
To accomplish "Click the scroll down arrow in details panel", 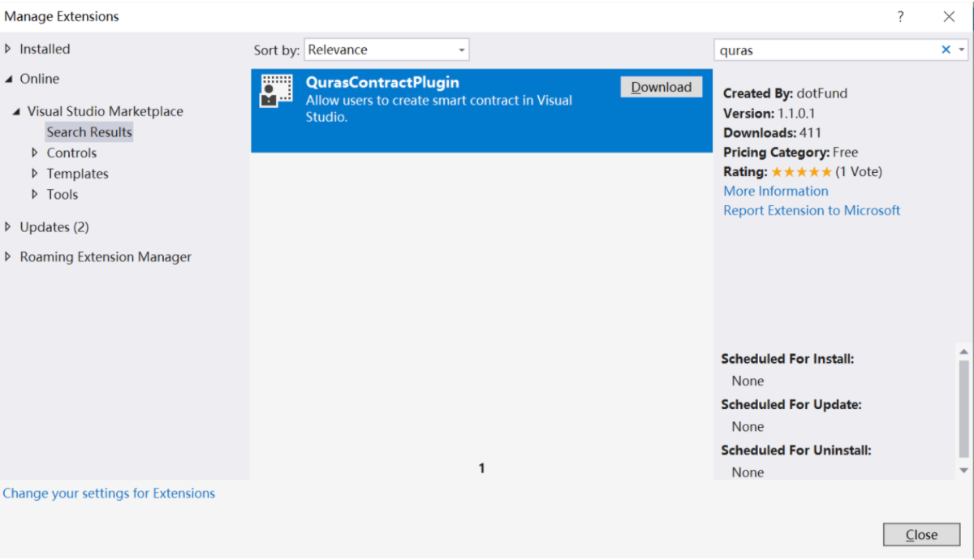I will click(963, 471).
